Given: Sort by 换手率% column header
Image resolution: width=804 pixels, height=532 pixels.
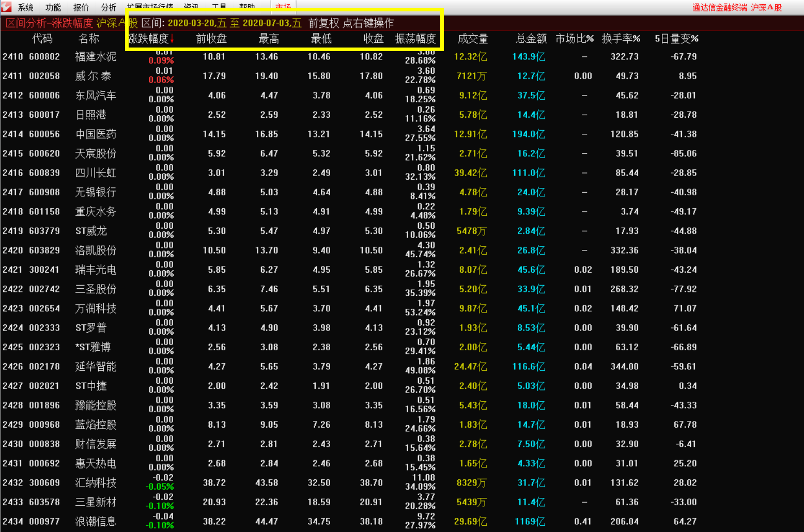Looking at the screenshot, I should tap(621, 39).
